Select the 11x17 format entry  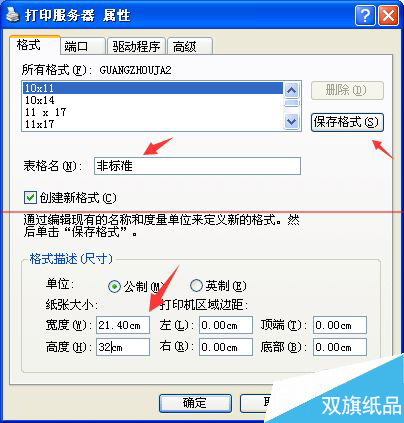pyautogui.click(x=153, y=124)
